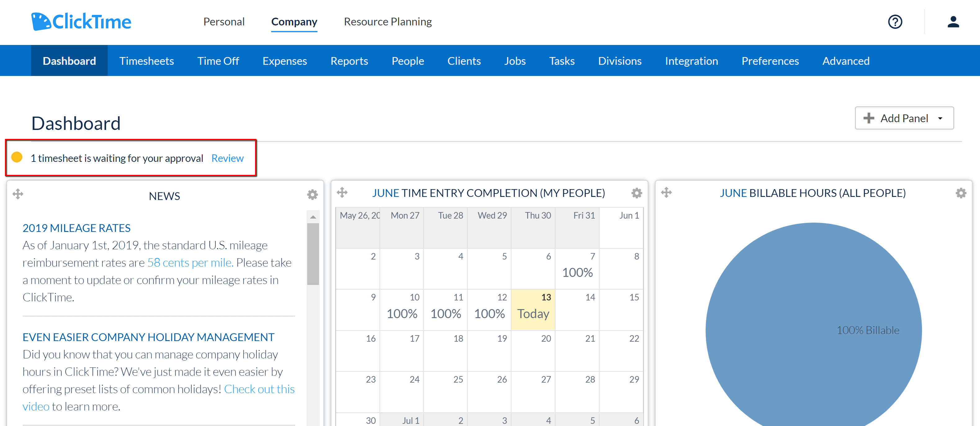
Task: Open the Integration tab
Action: point(691,61)
